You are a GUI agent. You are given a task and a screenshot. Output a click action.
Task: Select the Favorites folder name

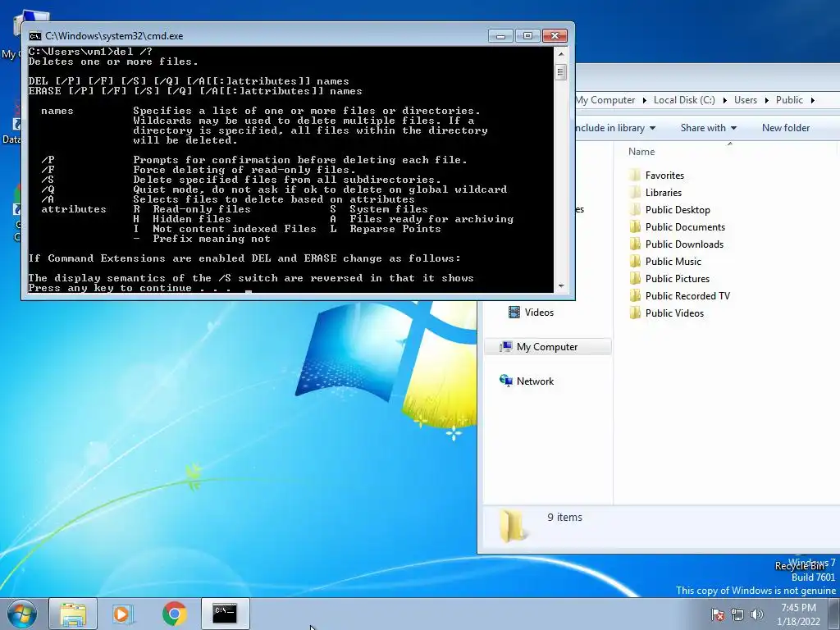coord(664,176)
